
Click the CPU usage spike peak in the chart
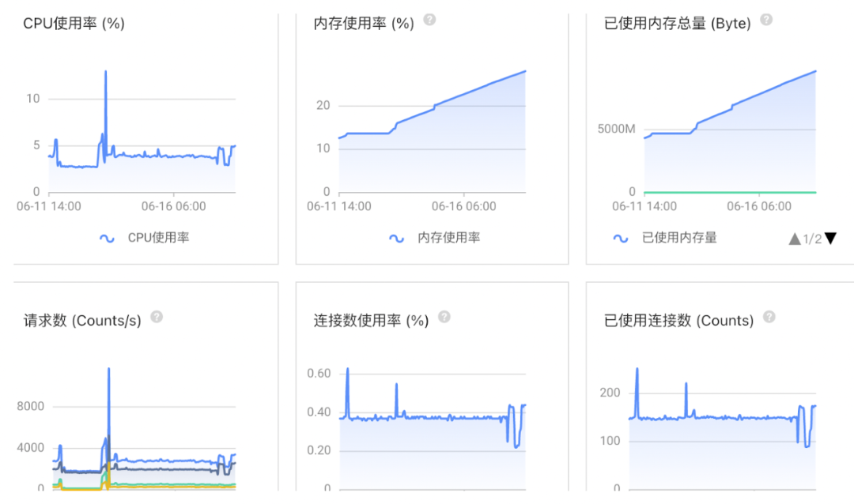click(x=106, y=72)
